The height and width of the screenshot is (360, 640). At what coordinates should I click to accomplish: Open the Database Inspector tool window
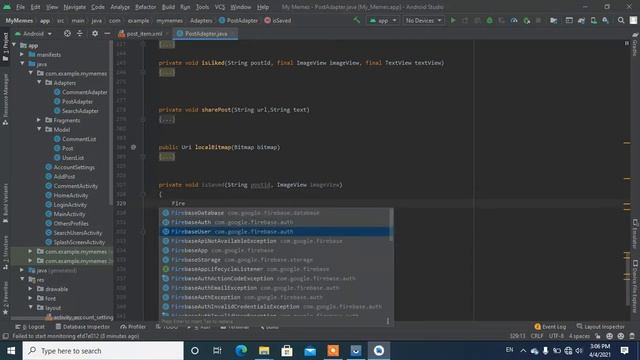point(83,327)
